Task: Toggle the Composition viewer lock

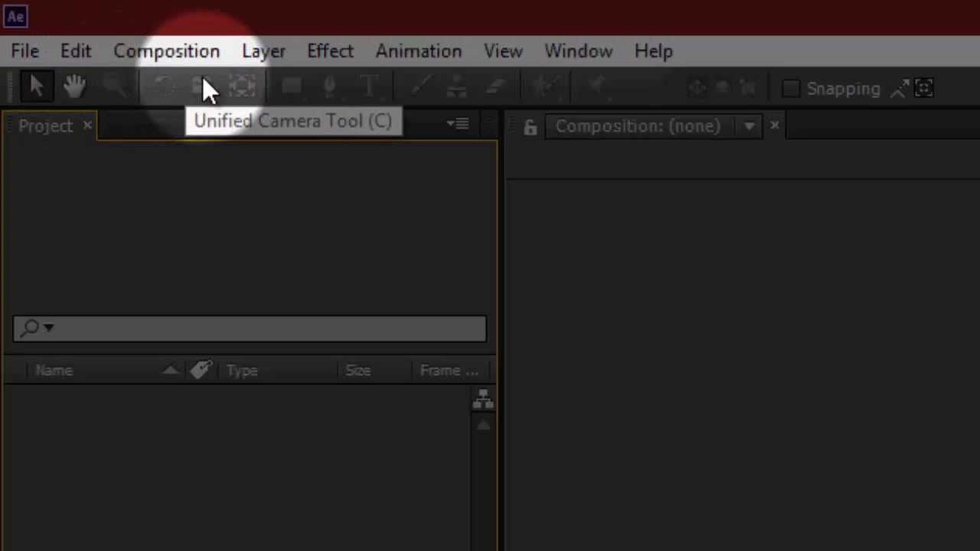Action: [x=530, y=127]
